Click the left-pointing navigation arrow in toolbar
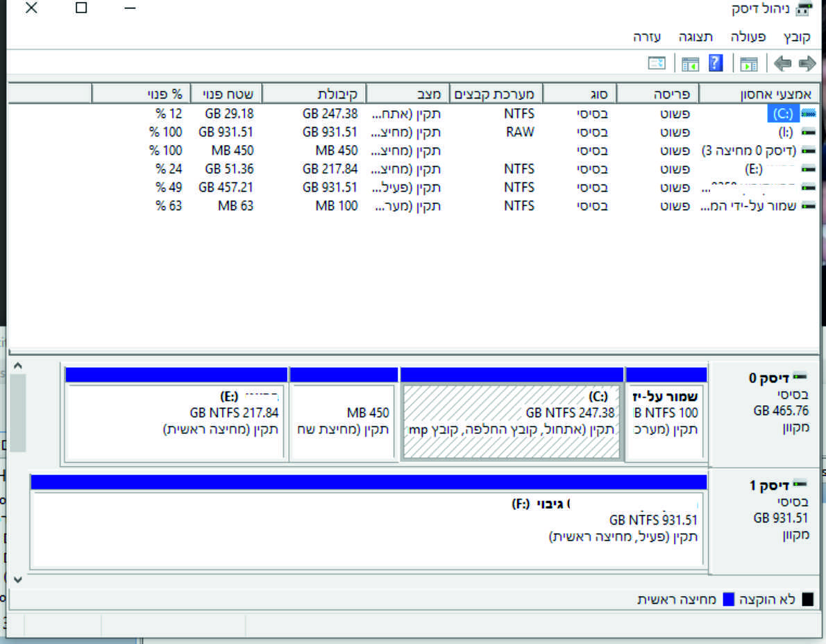826x644 pixels. [x=782, y=64]
